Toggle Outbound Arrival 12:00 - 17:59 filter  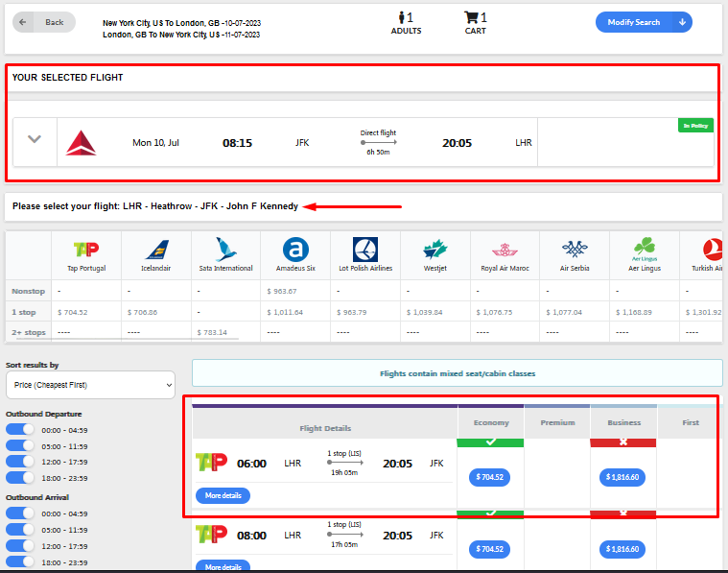pos(20,545)
